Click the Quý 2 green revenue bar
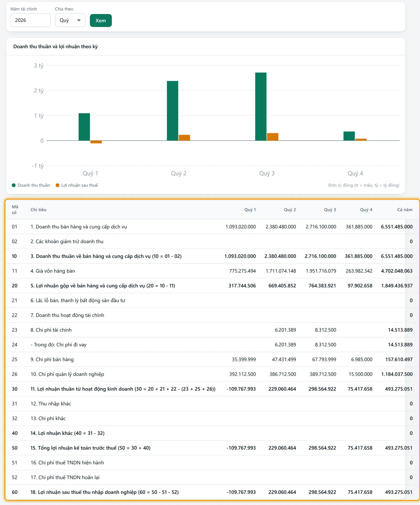Viewport: 420px width, 505px height. [172, 111]
